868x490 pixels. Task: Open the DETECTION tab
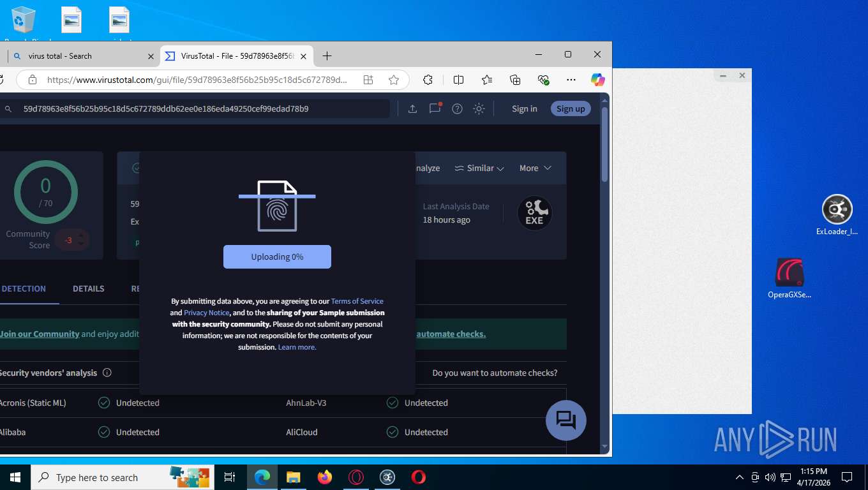24,288
